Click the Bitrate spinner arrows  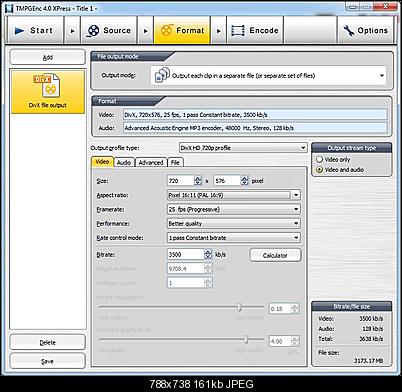tap(208, 254)
